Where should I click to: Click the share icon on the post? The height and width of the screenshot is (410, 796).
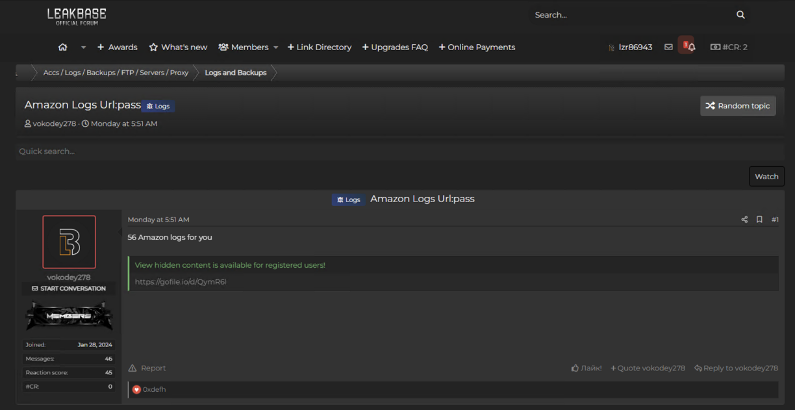coord(744,219)
